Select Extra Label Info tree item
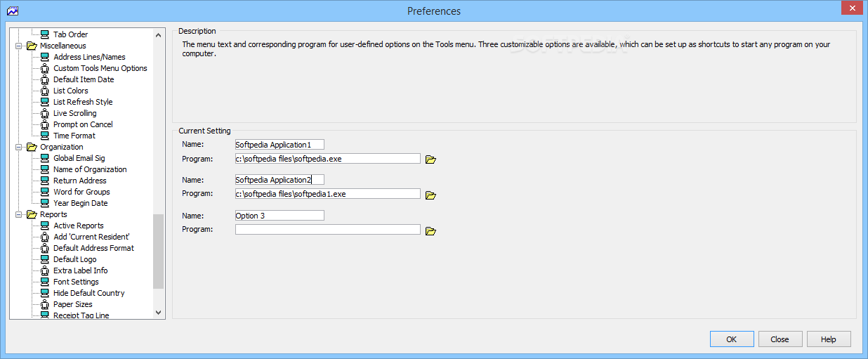 click(81, 270)
